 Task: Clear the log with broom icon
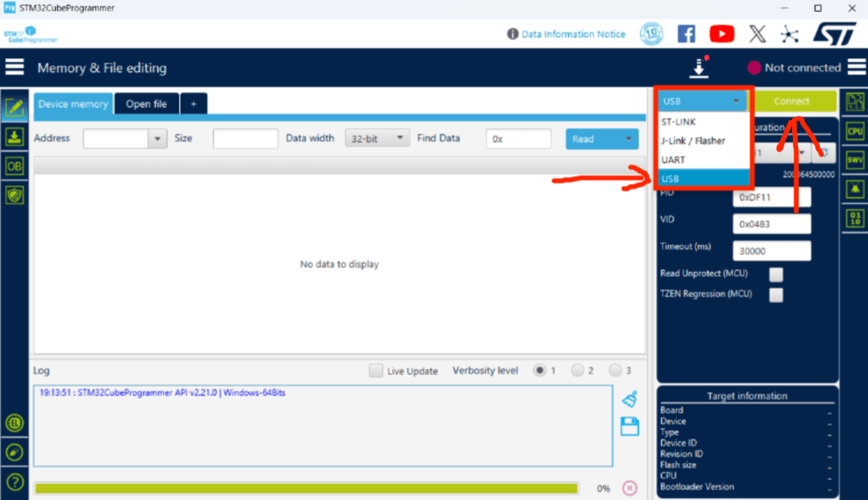pos(630,399)
